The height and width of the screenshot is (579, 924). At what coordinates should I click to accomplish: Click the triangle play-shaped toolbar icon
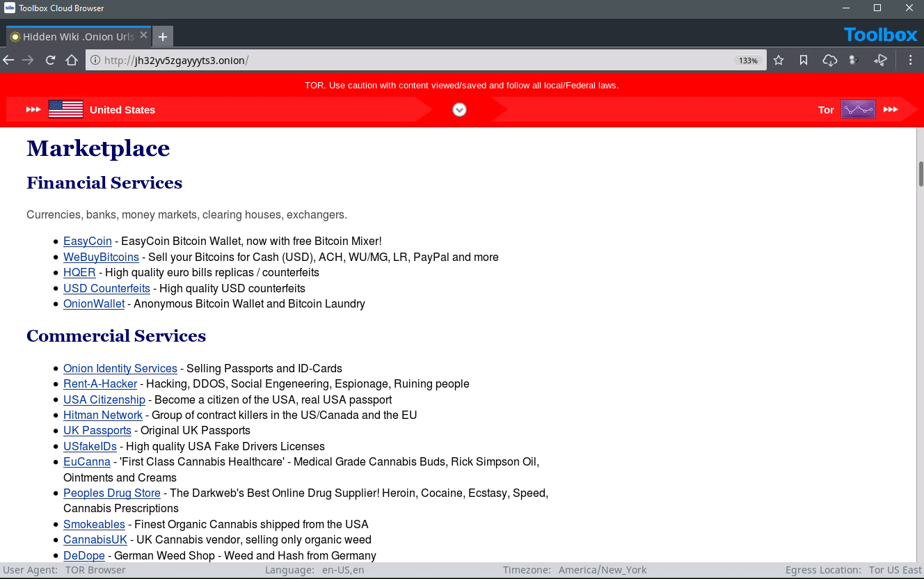(881, 61)
